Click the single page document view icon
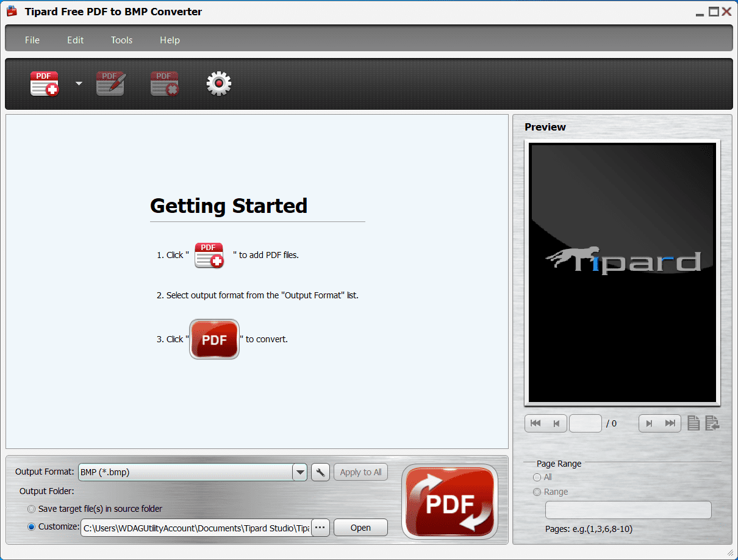This screenshot has height=560, width=738. (x=693, y=423)
